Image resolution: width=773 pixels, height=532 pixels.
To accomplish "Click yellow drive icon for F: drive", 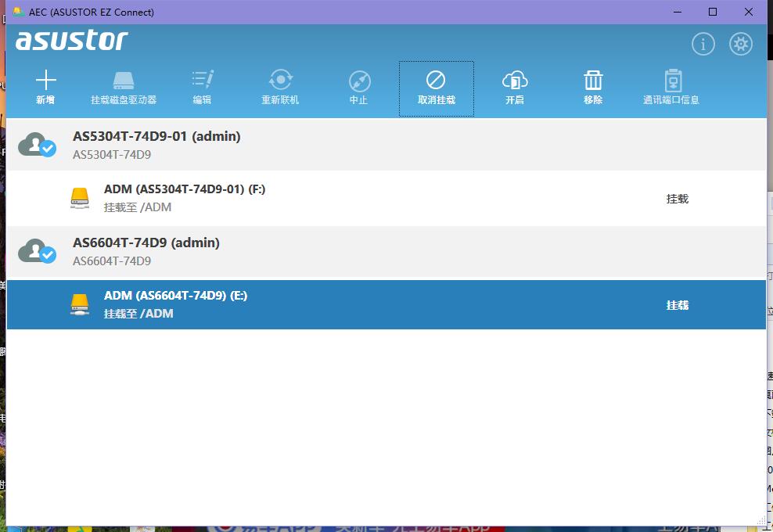I will click(x=79, y=198).
